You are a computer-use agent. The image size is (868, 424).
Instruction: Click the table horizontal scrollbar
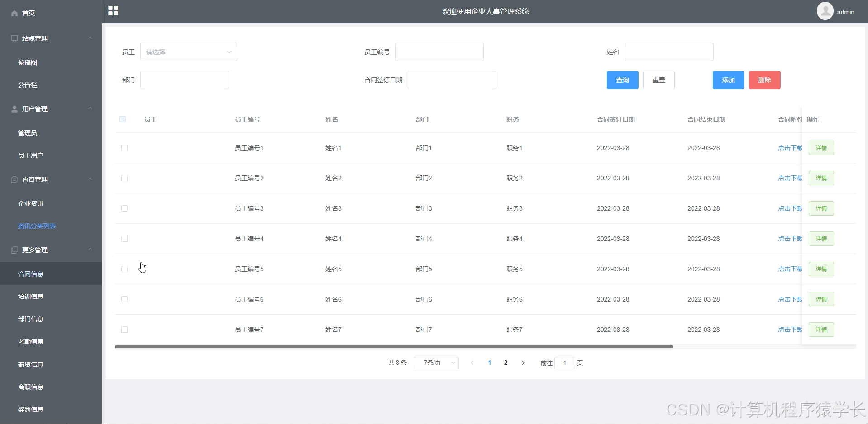click(394, 346)
